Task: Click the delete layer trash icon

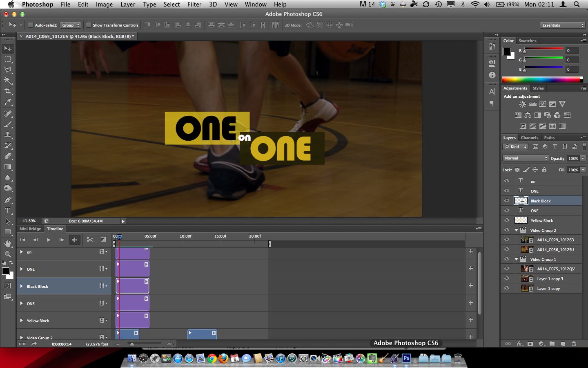Action: [x=574, y=344]
